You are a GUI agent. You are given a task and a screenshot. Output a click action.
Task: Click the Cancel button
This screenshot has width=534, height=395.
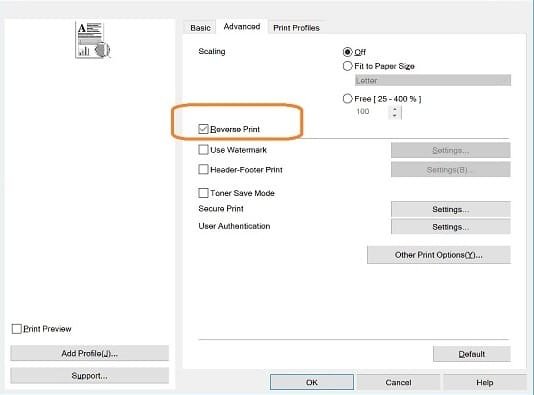(398, 382)
